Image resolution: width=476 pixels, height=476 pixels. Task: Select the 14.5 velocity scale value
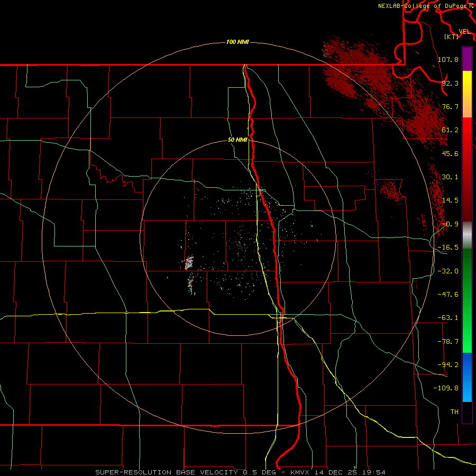pos(450,200)
